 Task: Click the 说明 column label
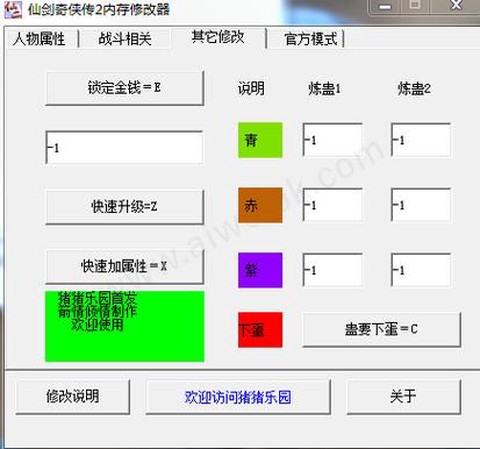click(251, 89)
